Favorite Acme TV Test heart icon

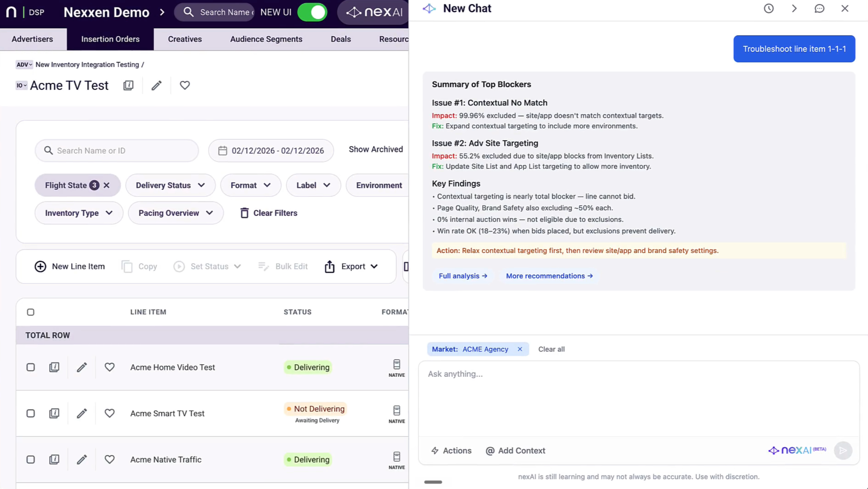(185, 85)
